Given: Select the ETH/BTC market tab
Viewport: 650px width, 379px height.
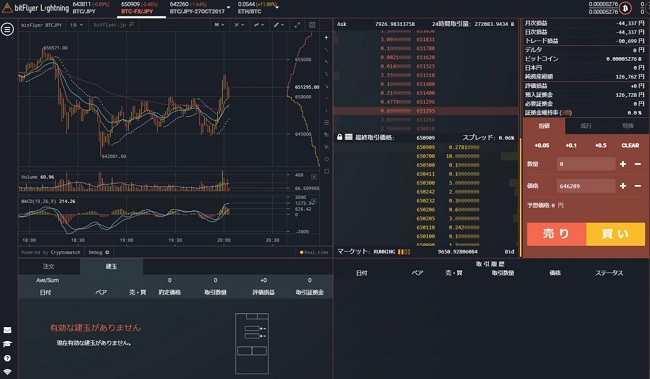Looking at the screenshot, I should click(x=257, y=8).
